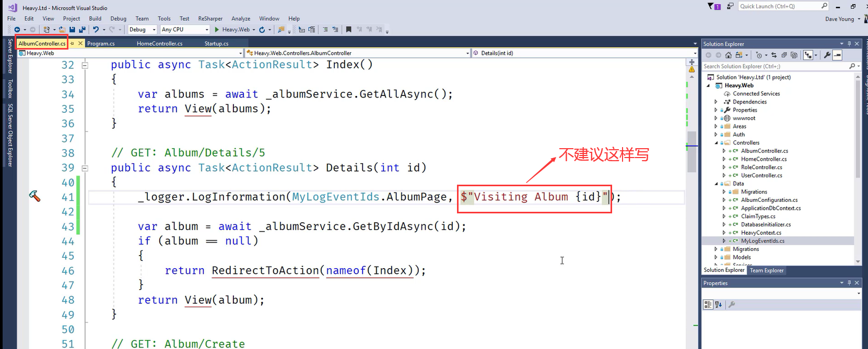Expand the wwwroot node
The image size is (868, 349).
716,118
